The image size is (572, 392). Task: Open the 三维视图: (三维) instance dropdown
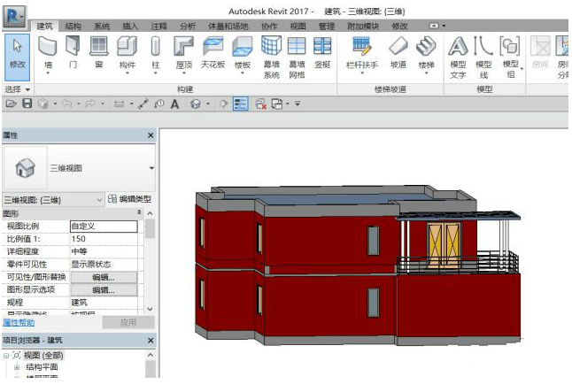point(97,200)
